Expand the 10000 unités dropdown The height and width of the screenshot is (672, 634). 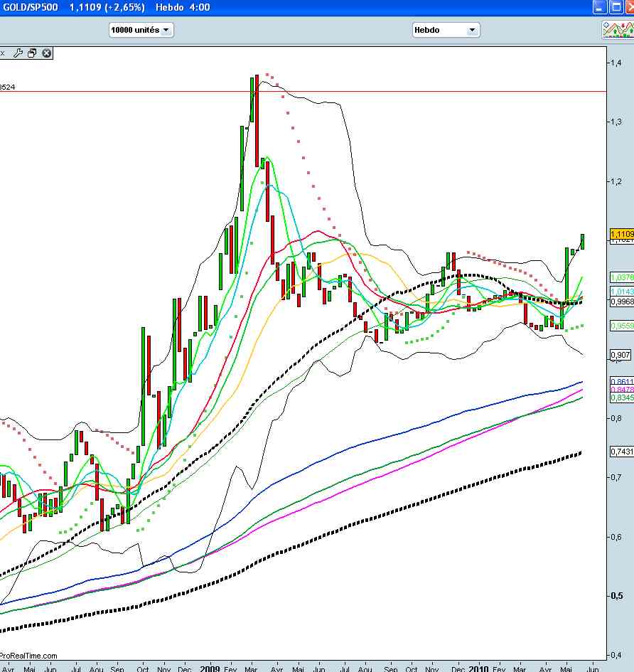(141, 30)
